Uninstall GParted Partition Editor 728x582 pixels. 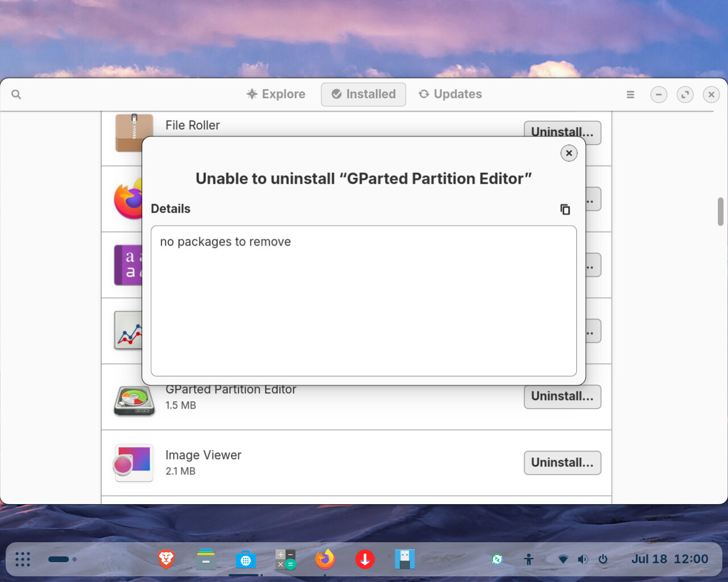click(x=562, y=397)
